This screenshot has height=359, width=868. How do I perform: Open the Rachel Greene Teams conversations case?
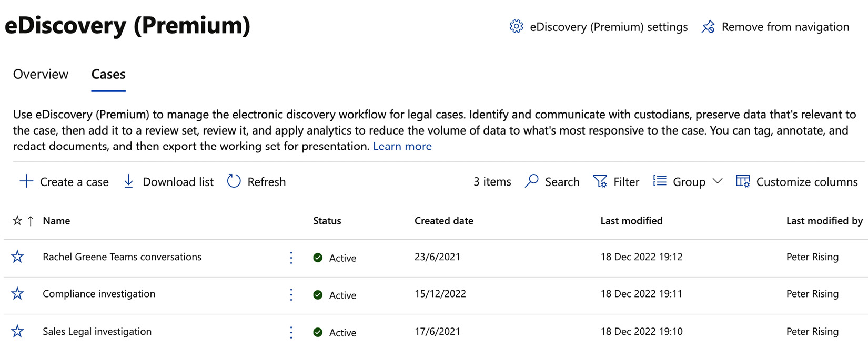tap(122, 257)
